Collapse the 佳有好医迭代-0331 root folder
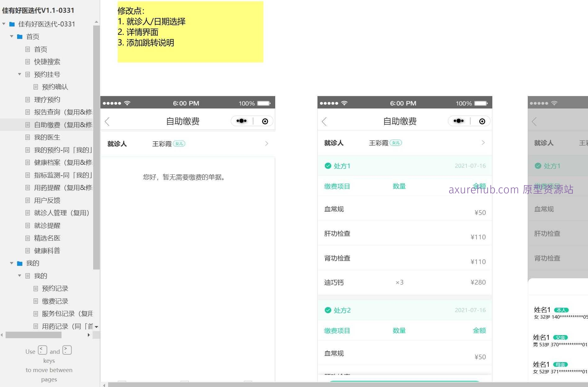The height and width of the screenshot is (387, 588). click(4, 24)
